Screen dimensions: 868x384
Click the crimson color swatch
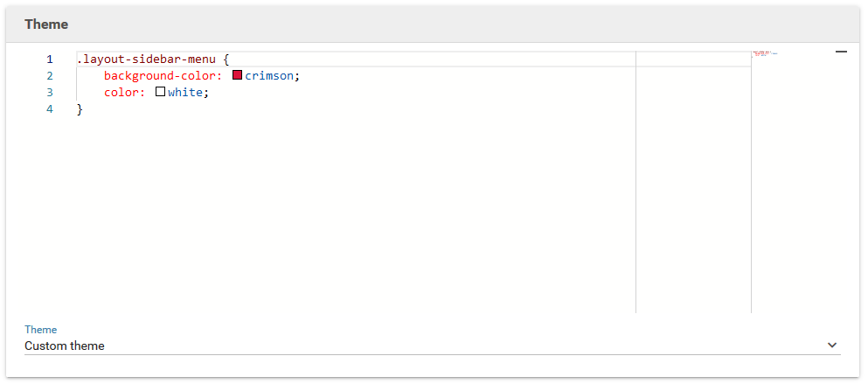click(x=237, y=75)
